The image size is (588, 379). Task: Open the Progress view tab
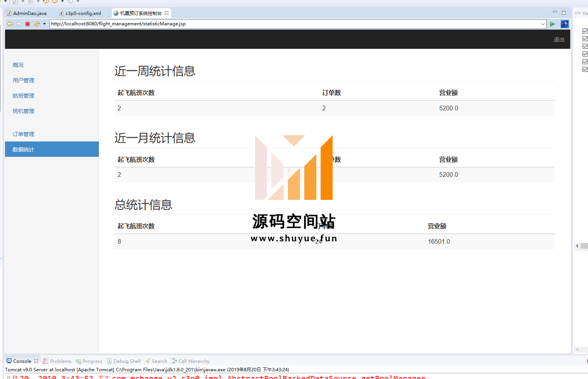click(x=89, y=361)
